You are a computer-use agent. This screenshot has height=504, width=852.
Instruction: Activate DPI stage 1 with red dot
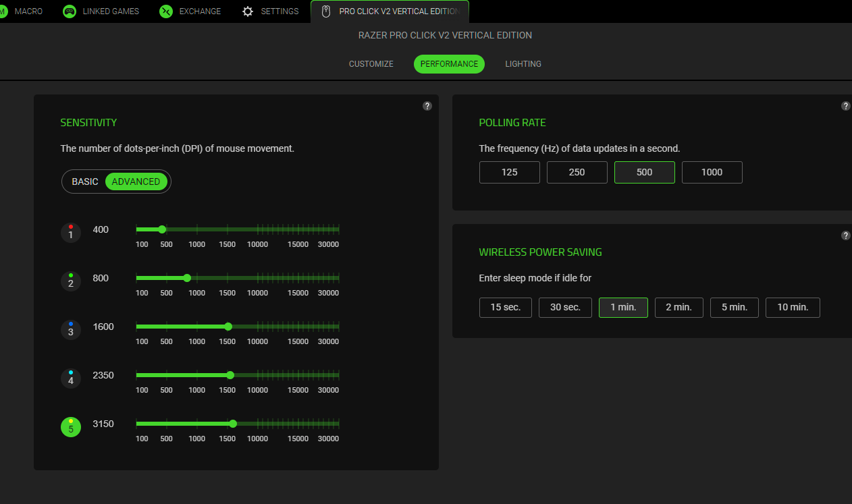click(x=71, y=233)
